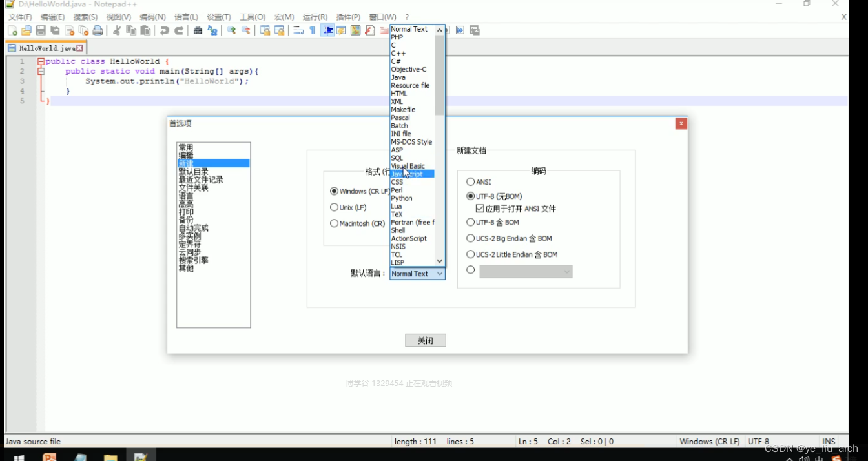Click the Replace toolbar icon
The height and width of the screenshot is (461, 868).
212,30
